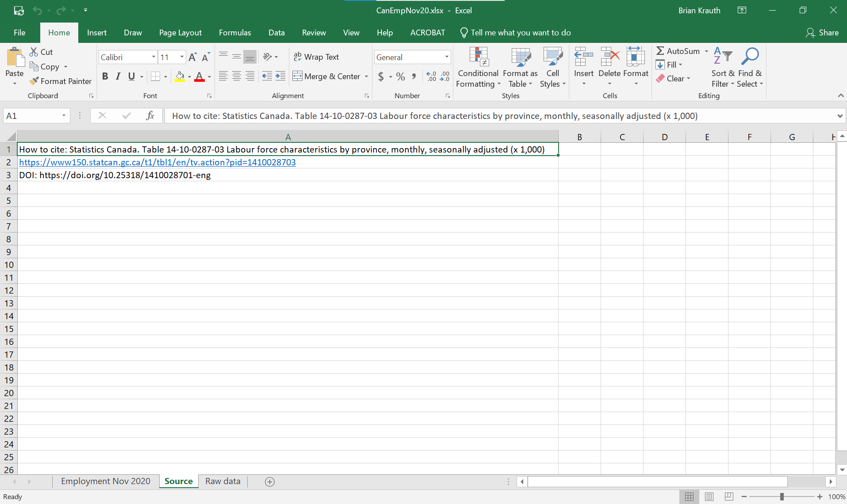Apply bold formatting to cell text

(x=105, y=76)
